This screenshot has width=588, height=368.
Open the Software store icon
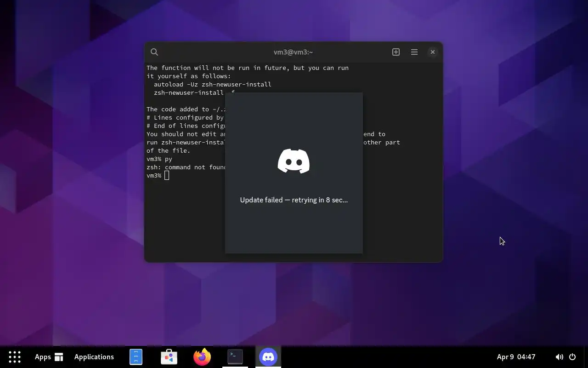169,357
